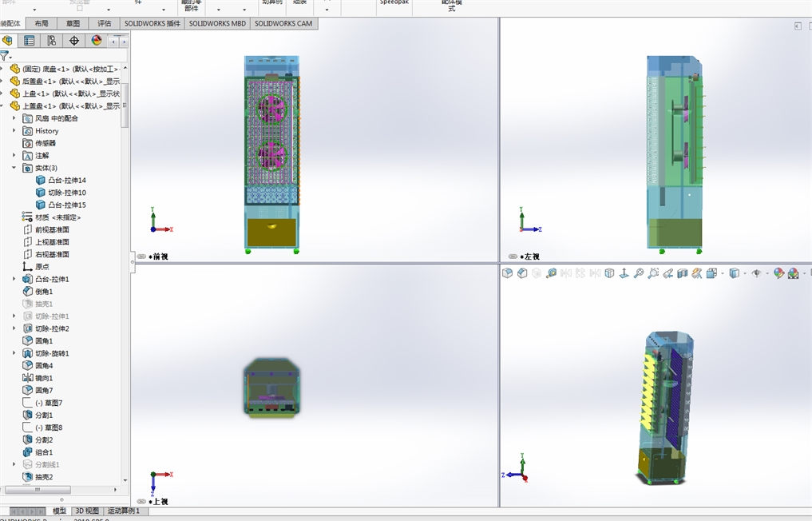812x521 pixels.
Task: Select the 前视基准面 plane
Action: coord(46,229)
